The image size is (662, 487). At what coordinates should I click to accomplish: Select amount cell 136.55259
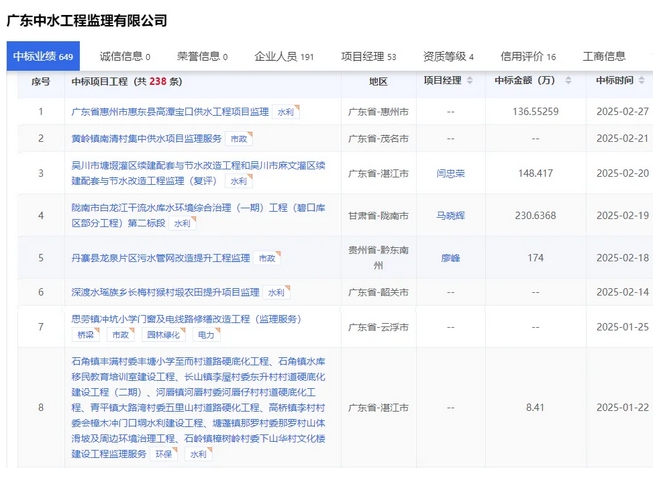[x=535, y=112]
